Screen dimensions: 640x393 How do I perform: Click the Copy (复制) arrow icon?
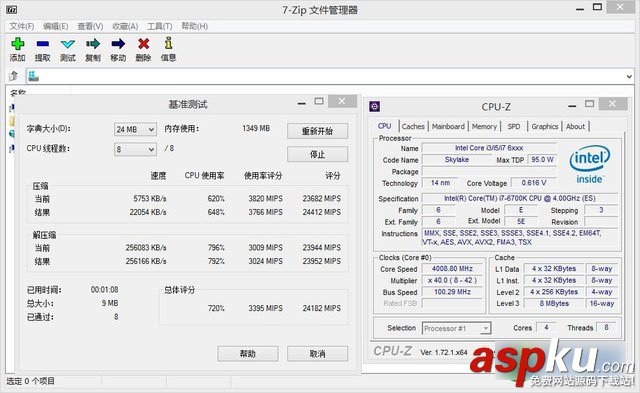pos(93,44)
